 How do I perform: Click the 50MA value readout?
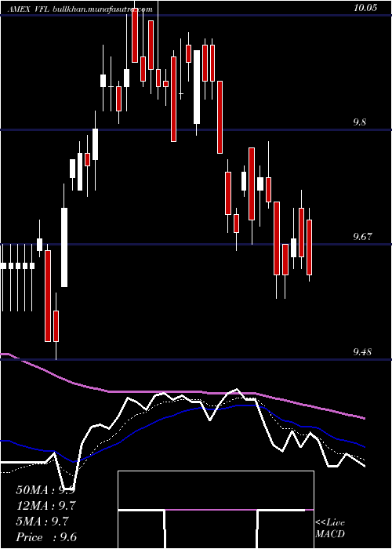click(x=45, y=490)
